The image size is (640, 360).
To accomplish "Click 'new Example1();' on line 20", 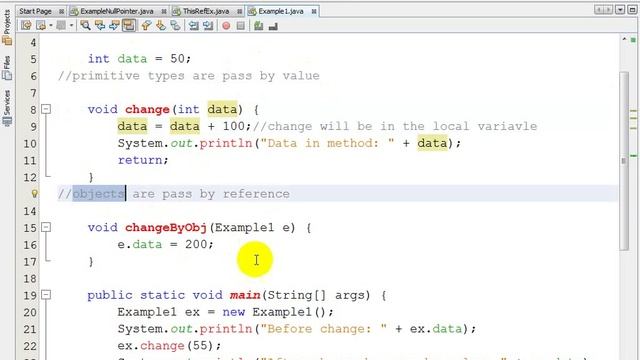I will [278, 312].
